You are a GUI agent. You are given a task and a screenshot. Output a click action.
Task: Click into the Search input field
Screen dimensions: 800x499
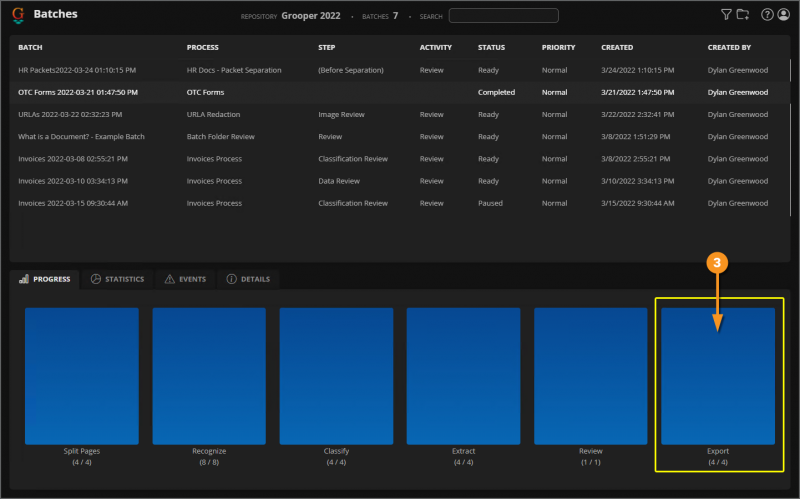(503, 15)
